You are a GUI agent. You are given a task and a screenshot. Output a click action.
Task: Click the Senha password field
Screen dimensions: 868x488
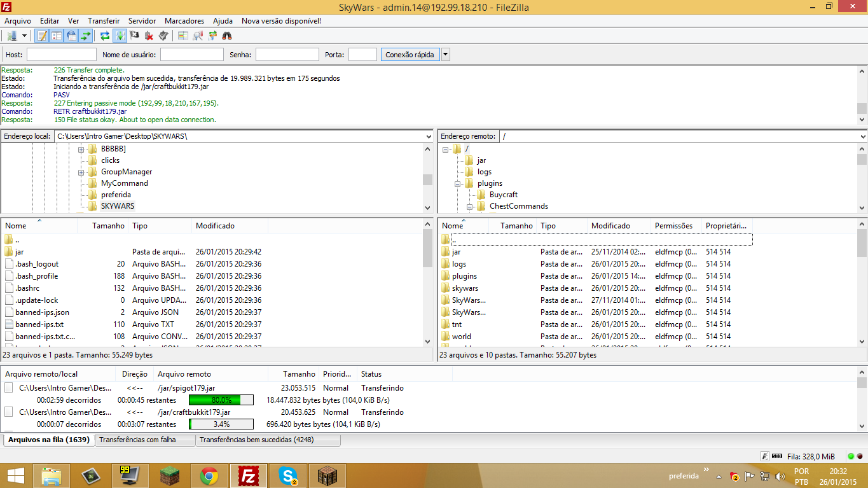click(x=287, y=55)
